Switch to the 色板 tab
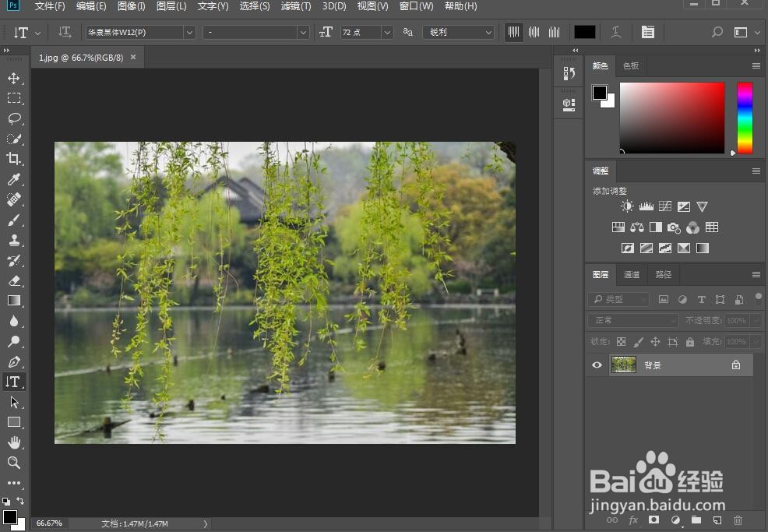The width and height of the screenshot is (768, 532). (x=631, y=65)
